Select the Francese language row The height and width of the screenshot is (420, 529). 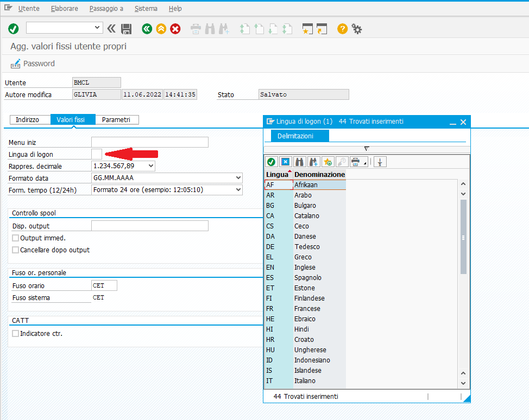305,308
